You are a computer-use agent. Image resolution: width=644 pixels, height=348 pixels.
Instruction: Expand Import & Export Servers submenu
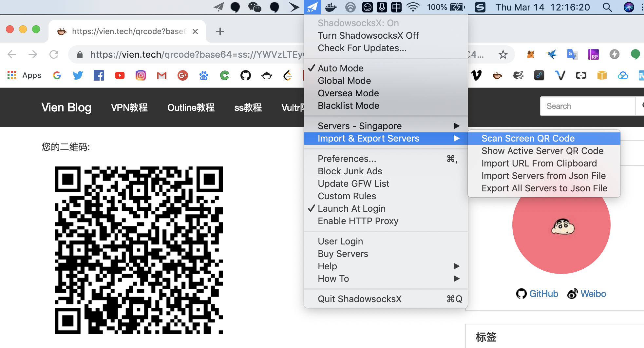tap(386, 138)
